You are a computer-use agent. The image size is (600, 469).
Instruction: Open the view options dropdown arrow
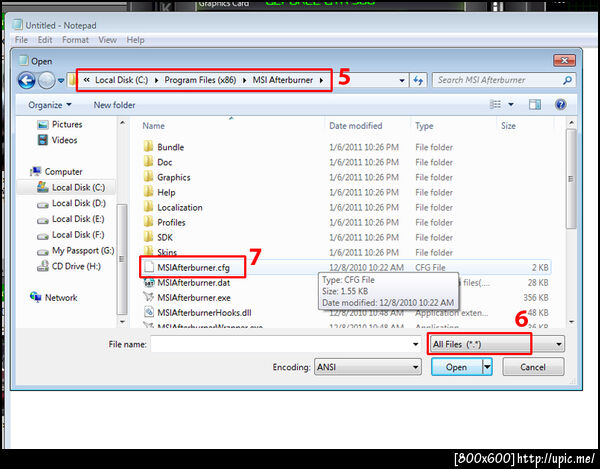pyautogui.click(x=511, y=104)
